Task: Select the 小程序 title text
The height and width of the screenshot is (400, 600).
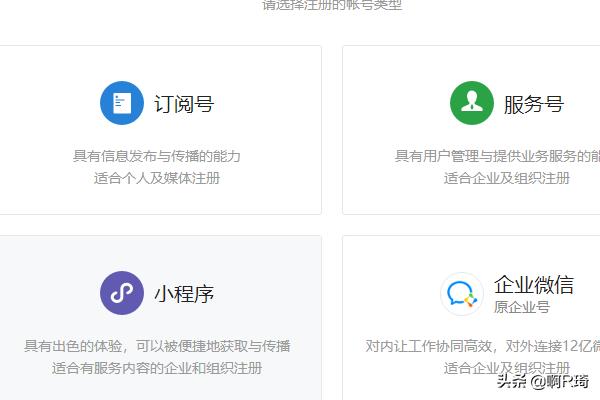Action: pyautogui.click(x=183, y=294)
